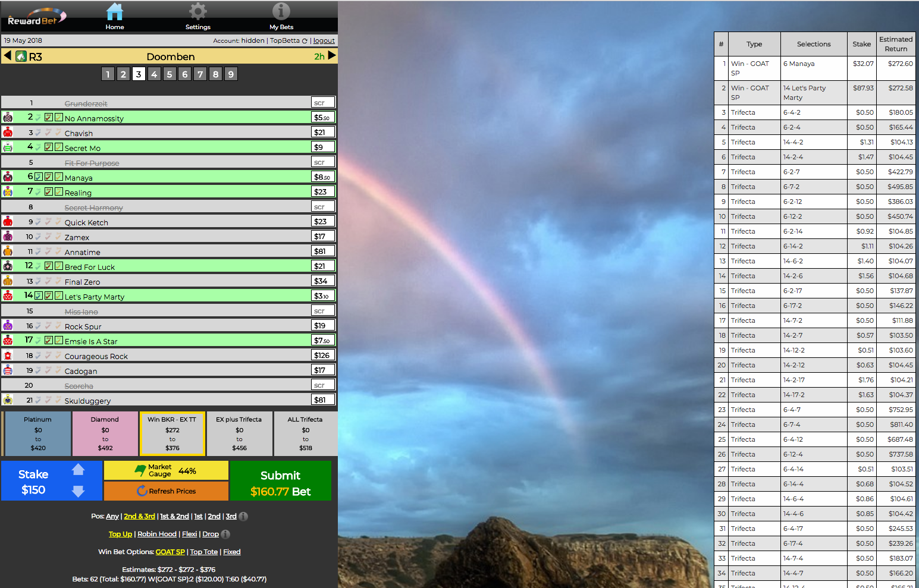This screenshot has width=919, height=588.
Task: Click the refresh icon next to TopBetta
Action: tap(305, 41)
